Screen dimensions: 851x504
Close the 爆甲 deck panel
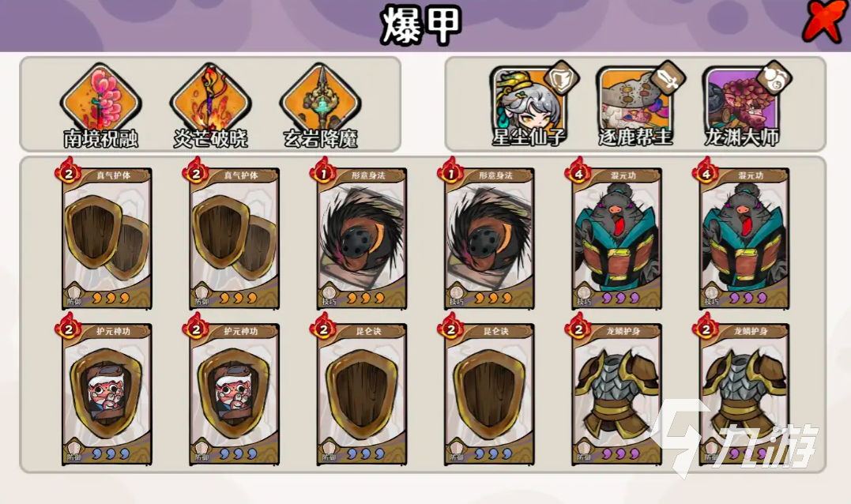tap(825, 21)
